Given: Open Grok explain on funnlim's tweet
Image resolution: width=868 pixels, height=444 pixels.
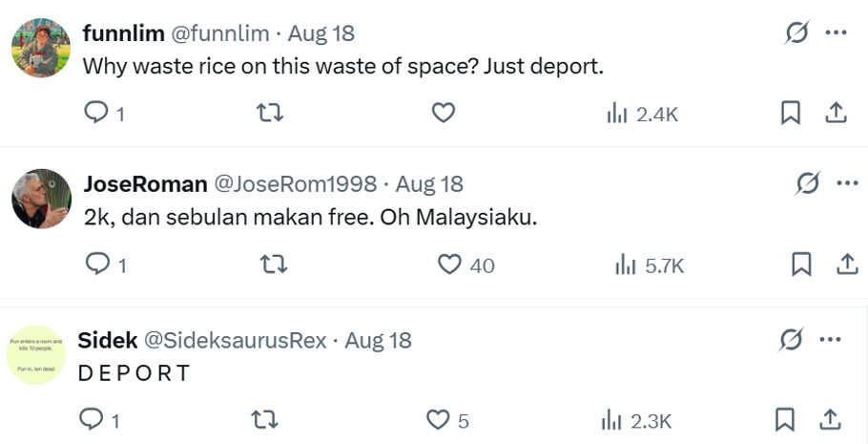Looking at the screenshot, I should [796, 32].
